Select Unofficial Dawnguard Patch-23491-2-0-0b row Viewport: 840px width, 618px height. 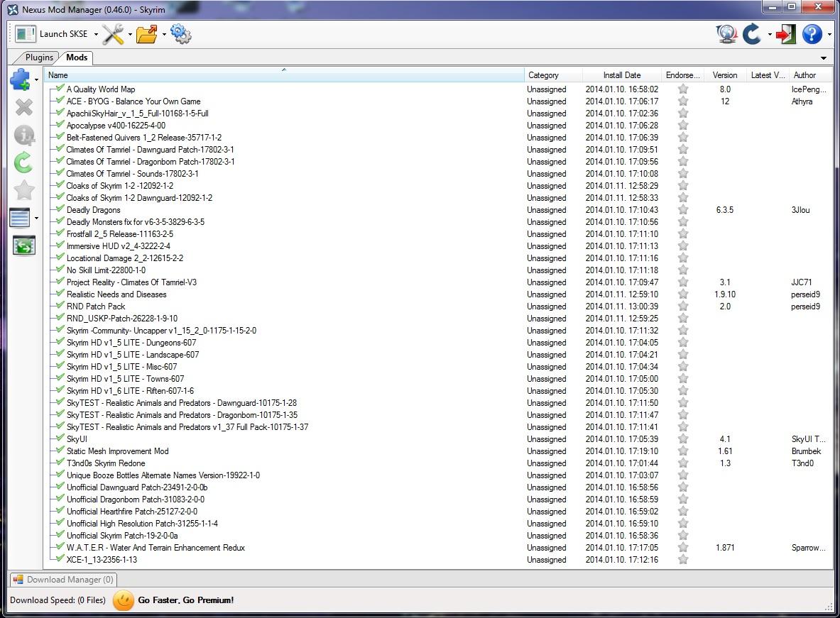(x=438, y=487)
